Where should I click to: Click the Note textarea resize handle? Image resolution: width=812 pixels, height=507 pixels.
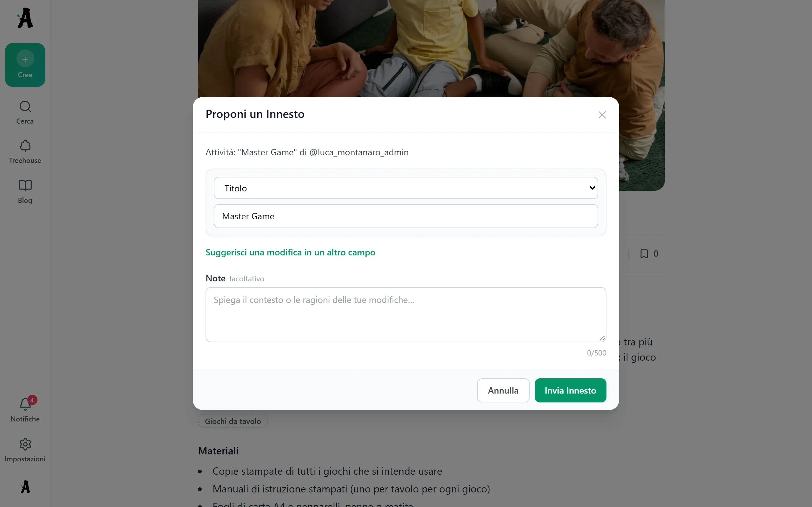[x=602, y=338]
